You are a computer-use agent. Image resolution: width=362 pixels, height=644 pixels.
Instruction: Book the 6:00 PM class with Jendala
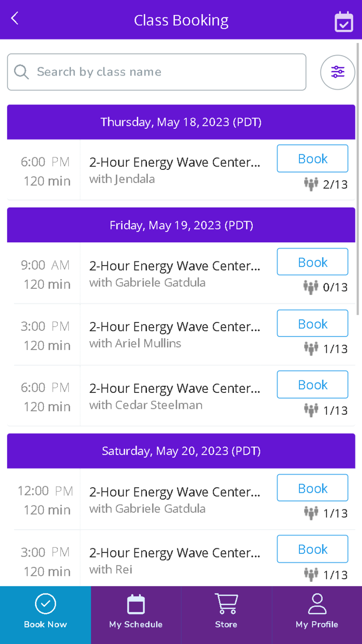pos(312,158)
